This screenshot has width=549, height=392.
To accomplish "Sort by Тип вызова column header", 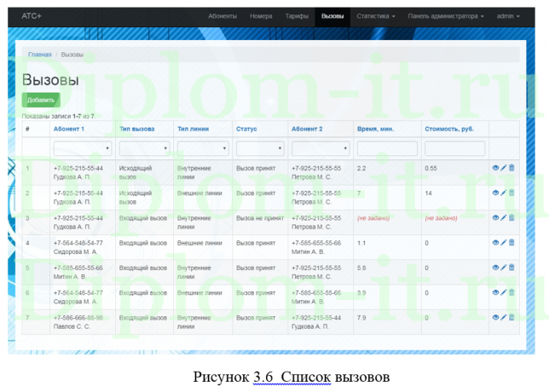I will coord(137,129).
